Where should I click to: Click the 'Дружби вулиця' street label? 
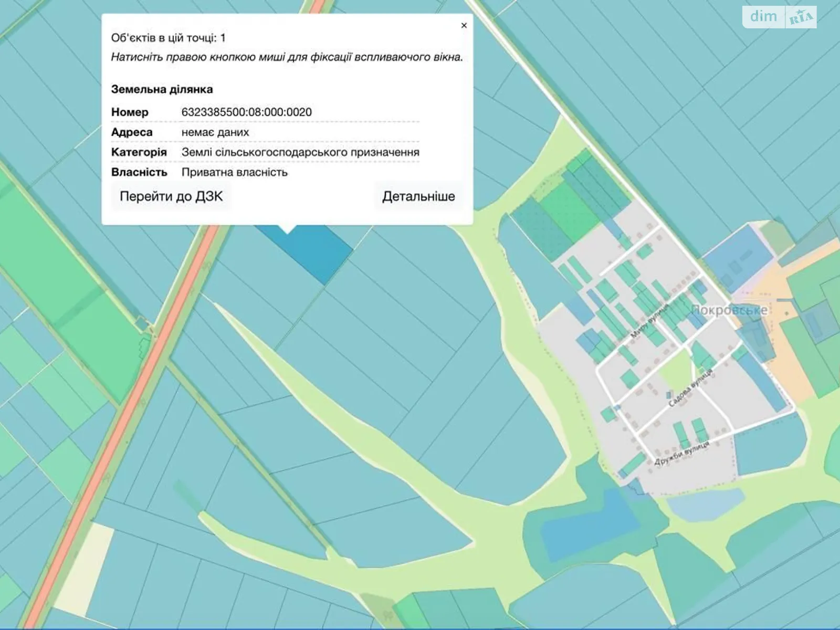pyautogui.click(x=681, y=453)
